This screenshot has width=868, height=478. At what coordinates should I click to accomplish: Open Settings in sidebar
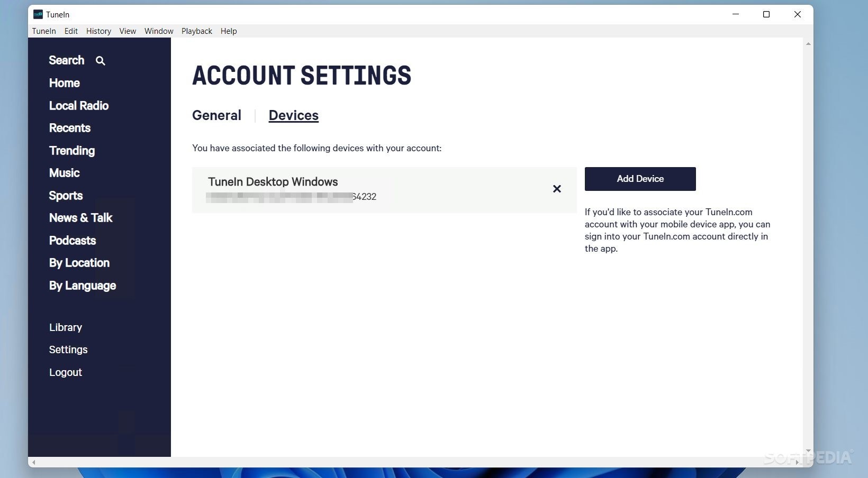pos(68,350)
